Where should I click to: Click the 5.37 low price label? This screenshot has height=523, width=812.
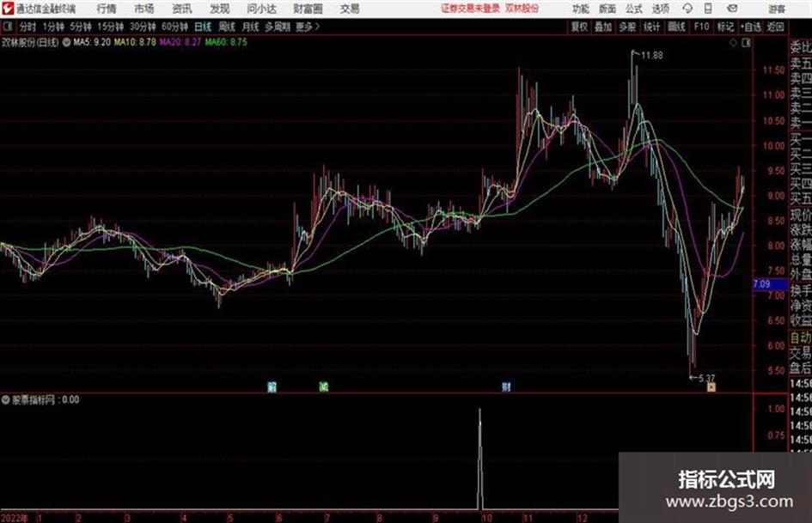click(x=706, y=379)
